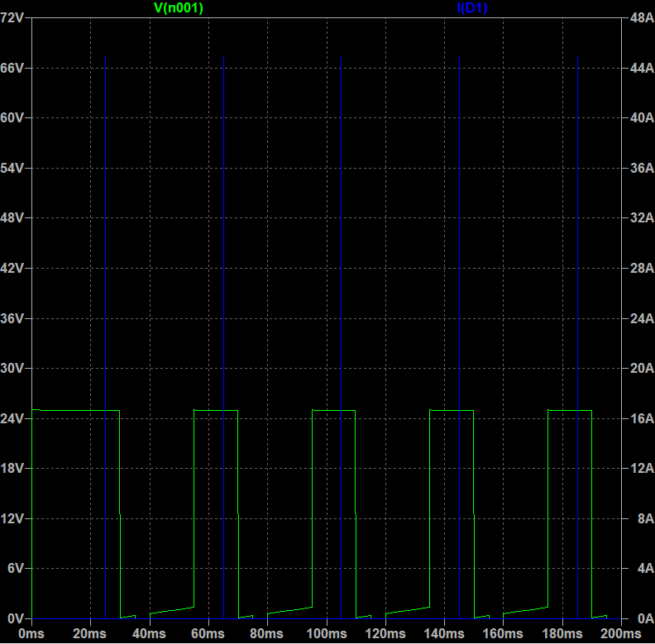655x644 pixels.
Task: Click the 8A current axis label
Action: [x=646, y=518]
